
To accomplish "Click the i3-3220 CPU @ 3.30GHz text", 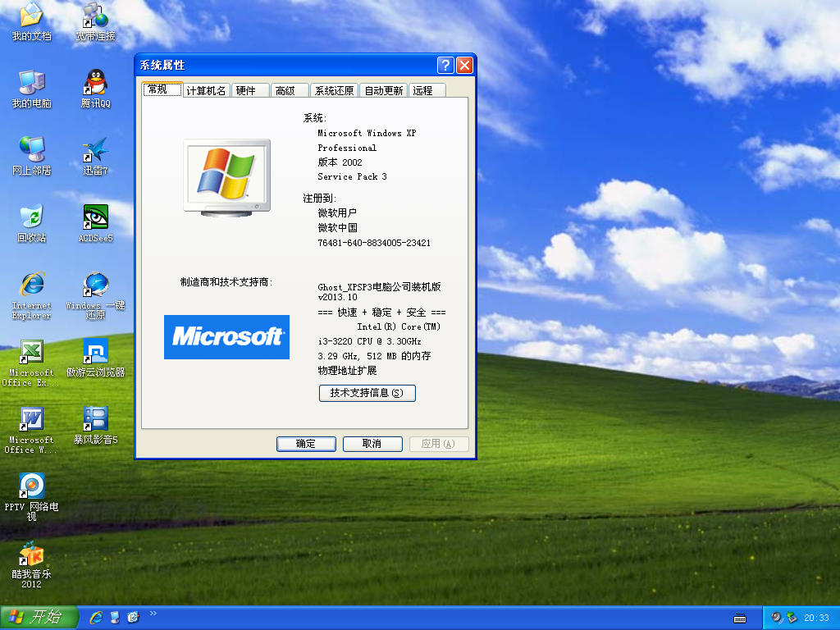I will pyautogui.click(x=370, y=341).
